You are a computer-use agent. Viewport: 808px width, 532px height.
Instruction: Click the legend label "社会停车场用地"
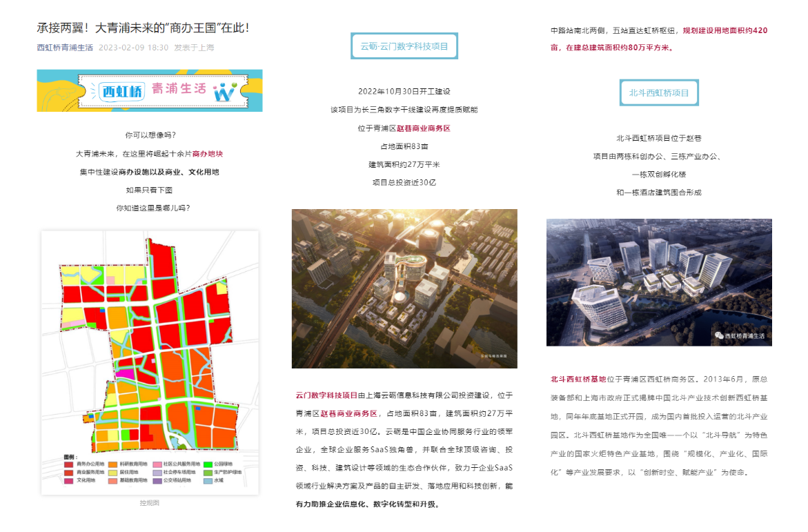point(179,473)
